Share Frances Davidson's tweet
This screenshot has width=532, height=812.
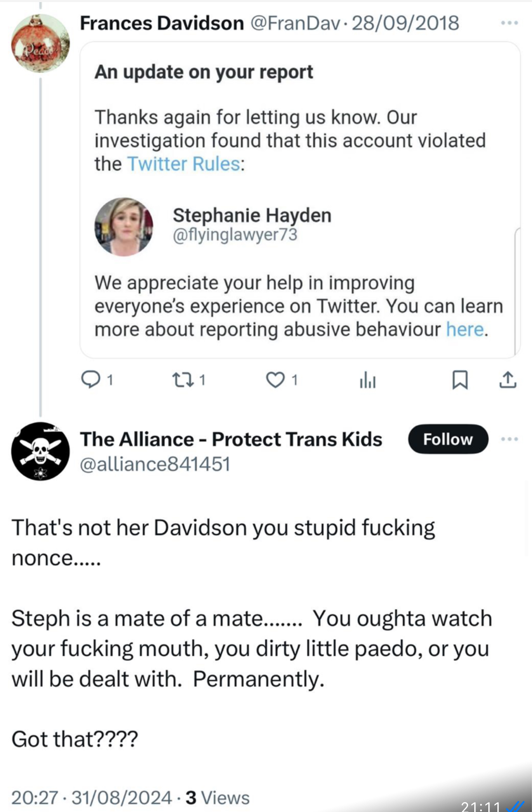coord(508,380)
